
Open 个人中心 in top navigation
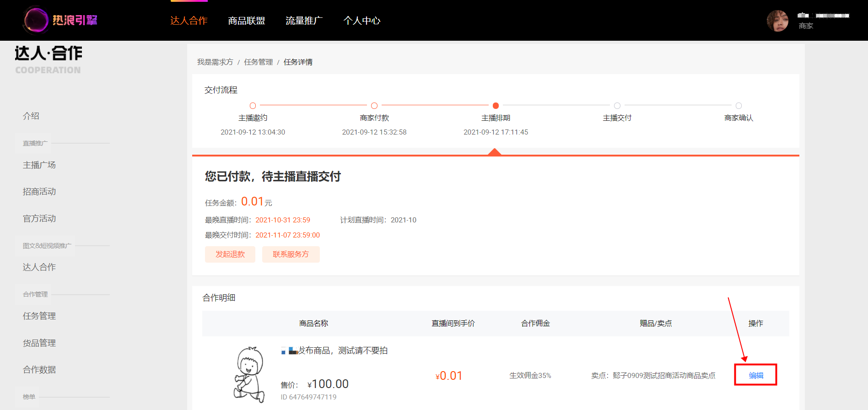pyautogui.click(x=362, y=21)
